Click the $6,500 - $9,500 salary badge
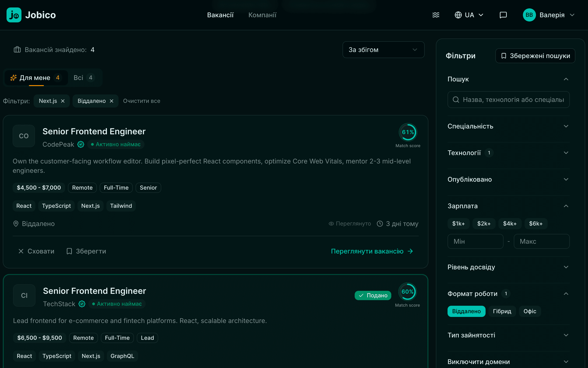The width and height of the screenshot is (588, 368). 40,338
